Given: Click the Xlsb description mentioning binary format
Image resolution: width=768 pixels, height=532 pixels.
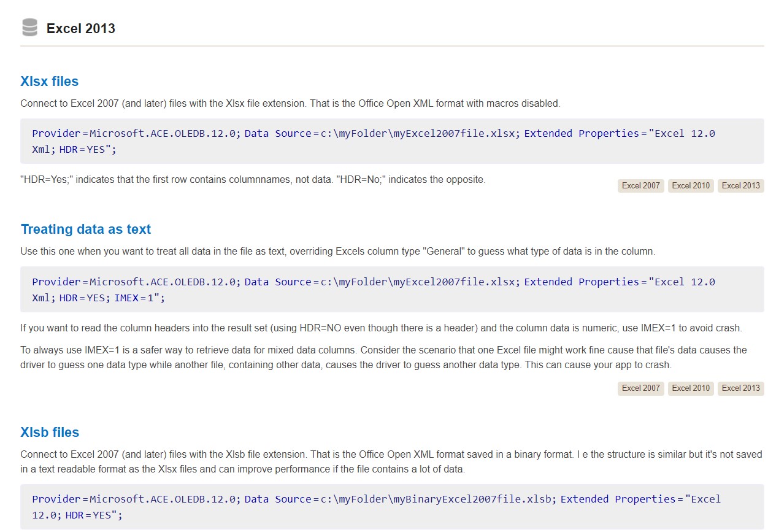Looking at the screenshot, I should (391, 462).
